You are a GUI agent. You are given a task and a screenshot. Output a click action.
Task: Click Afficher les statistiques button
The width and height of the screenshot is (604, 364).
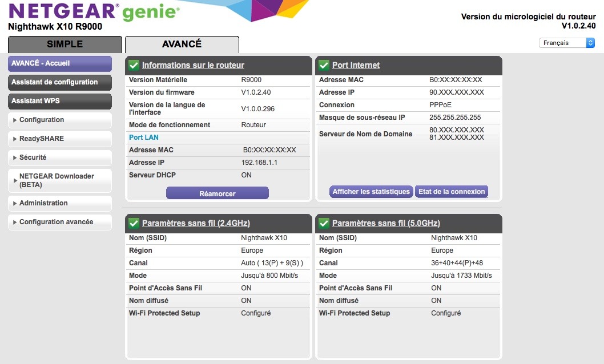371,192
